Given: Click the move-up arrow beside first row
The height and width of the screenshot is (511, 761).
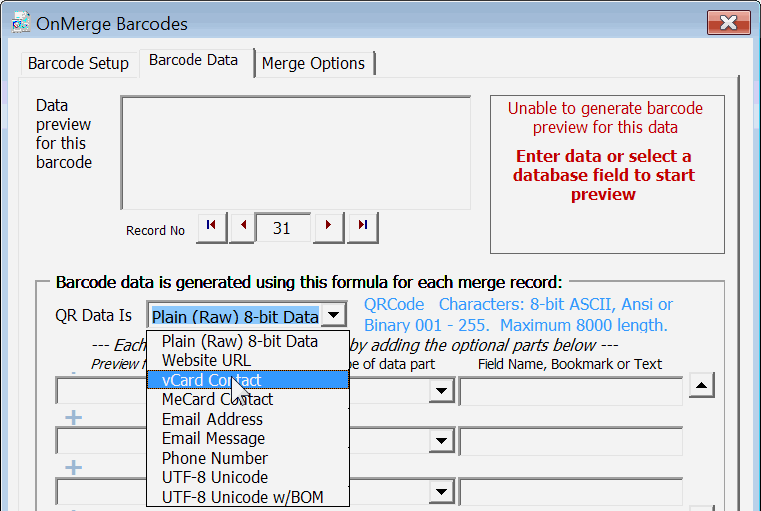Looking at the screenshot, I should (703, 385).
